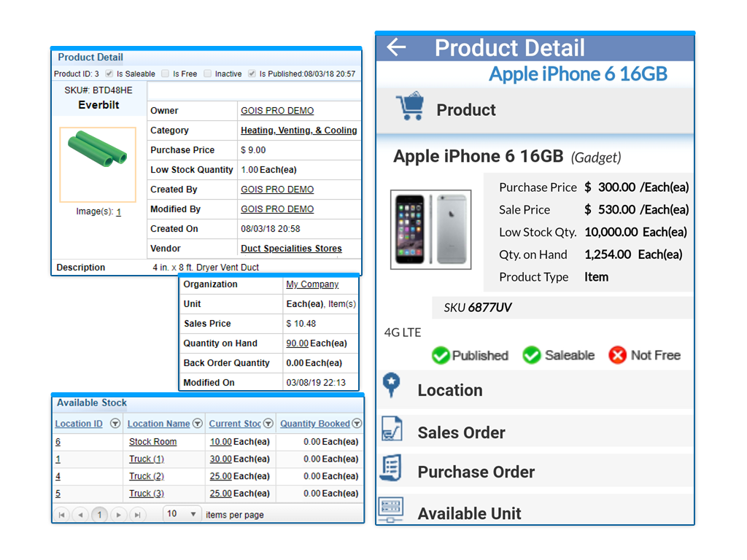View the Apple iPhone 6 product photo
This screenshot has width=747, height=560.
(x=430, y=230)
